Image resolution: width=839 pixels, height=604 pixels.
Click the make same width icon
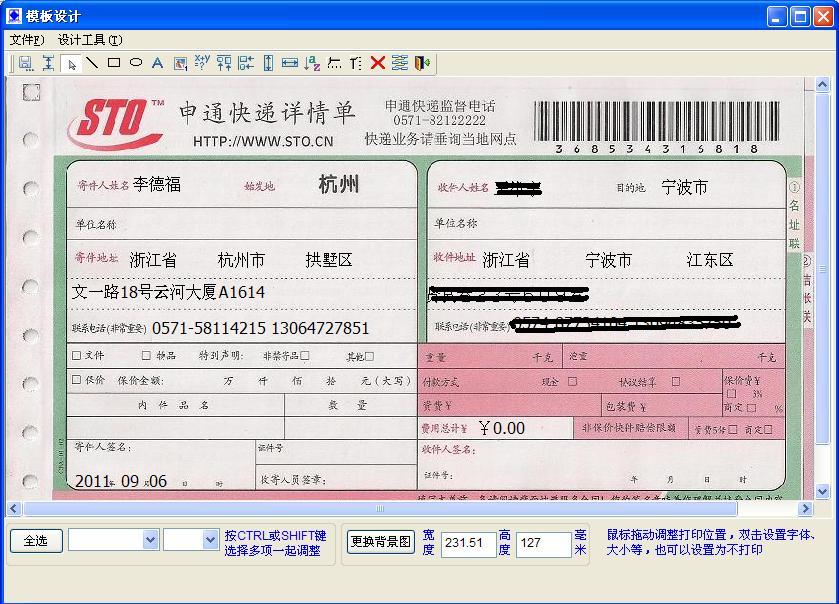coord(290,63)
